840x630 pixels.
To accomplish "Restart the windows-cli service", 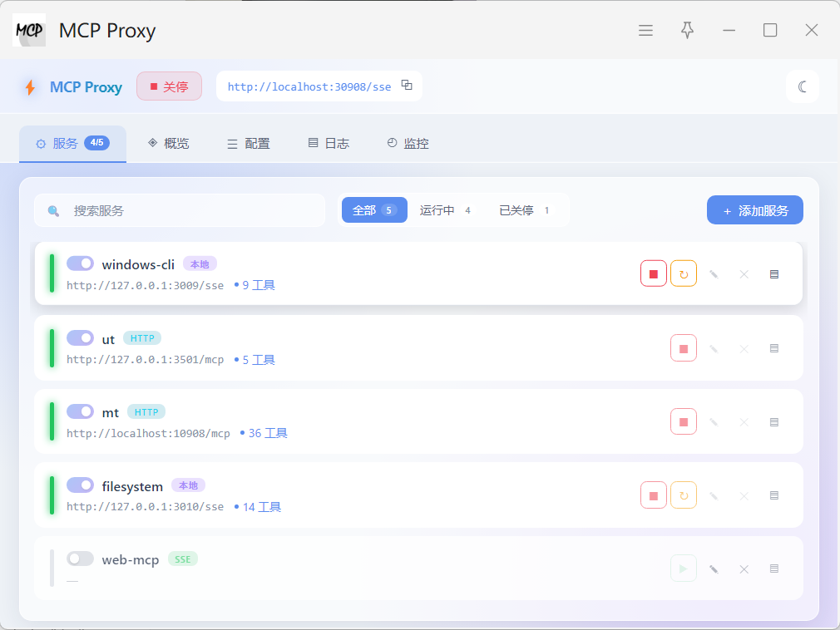I will (x=683, y=273).
